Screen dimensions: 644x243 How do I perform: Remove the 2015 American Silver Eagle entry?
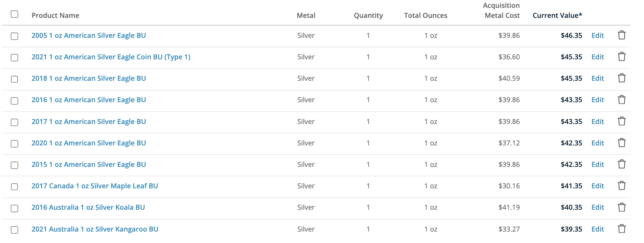622,164
